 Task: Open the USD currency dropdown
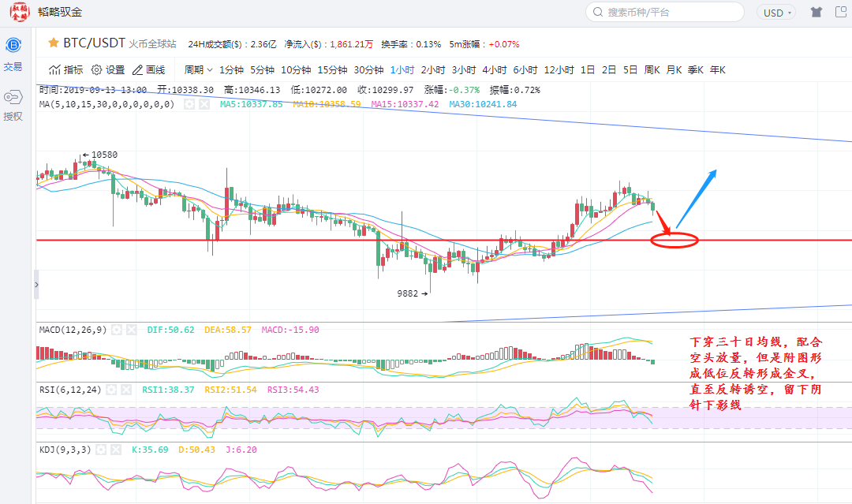778,13
